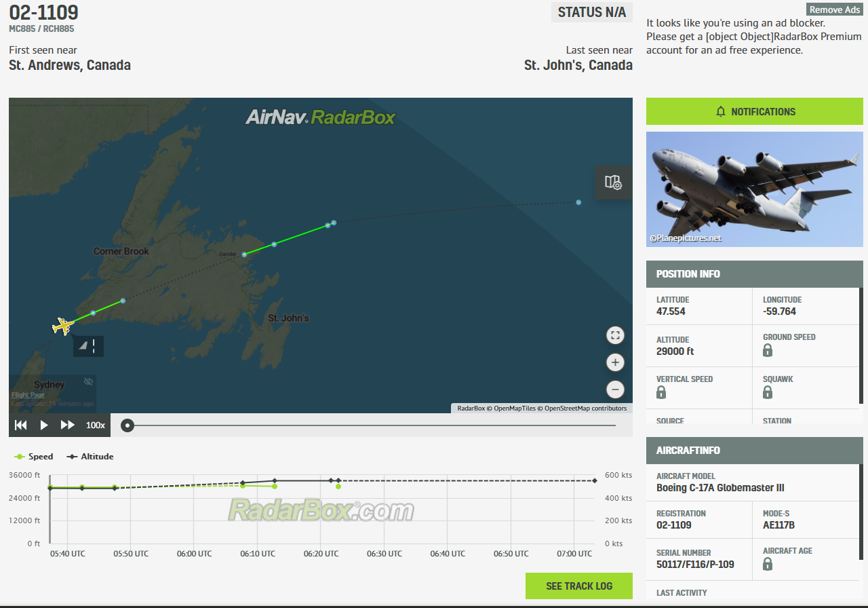Toggle the Altitude series in chart legend
This screenshot has height=608, width=868.
click(x=90, y=457)
